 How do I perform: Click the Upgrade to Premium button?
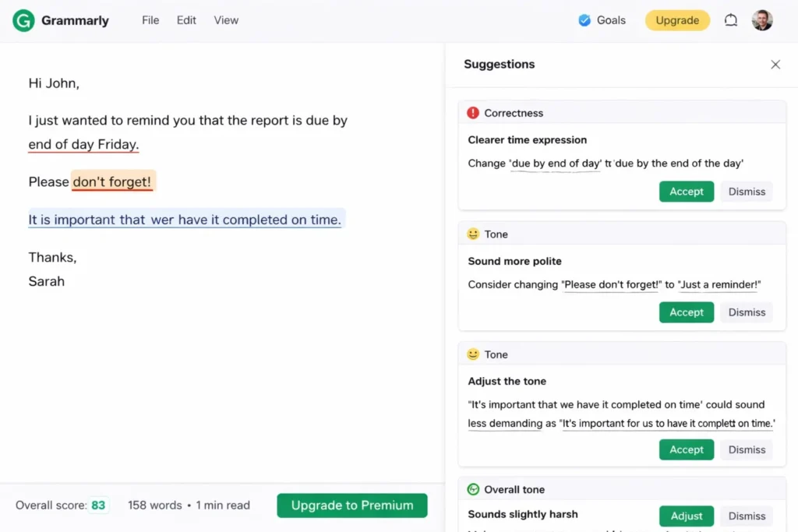coord(351,505)
